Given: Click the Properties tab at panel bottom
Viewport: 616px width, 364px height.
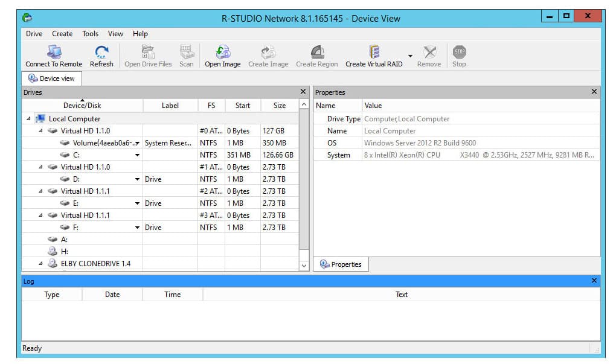Looking at the screenshot, I should [341, 264].
